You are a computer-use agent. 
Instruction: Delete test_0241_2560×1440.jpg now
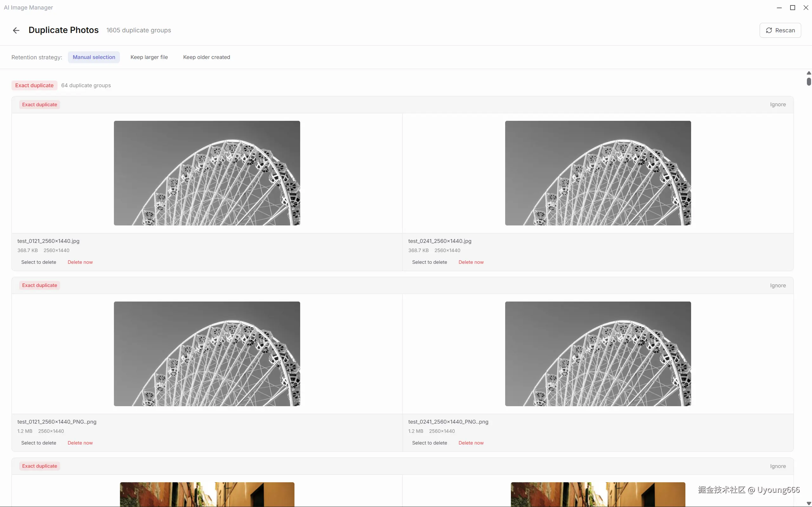[x=471, y=262]
